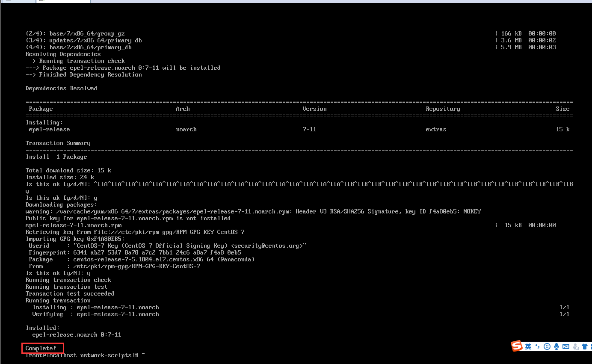
Task: Click the small icon on the leftmost tab
Action: 8,2
